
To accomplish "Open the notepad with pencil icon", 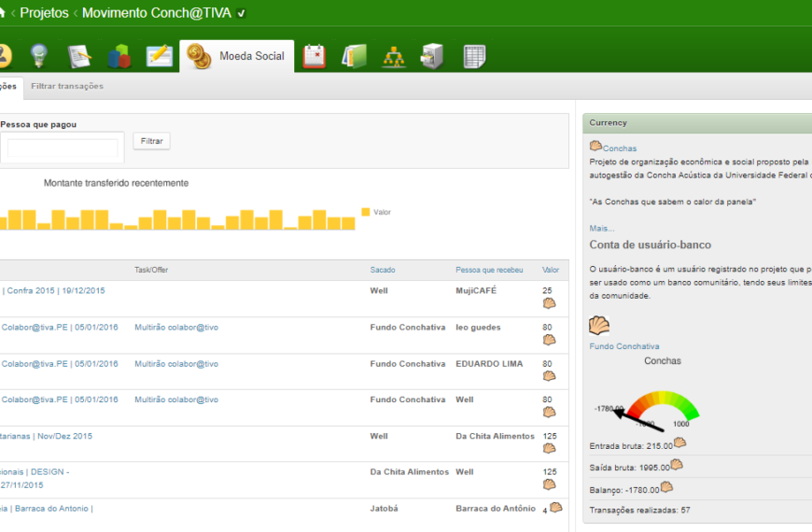I will point(79,56).
